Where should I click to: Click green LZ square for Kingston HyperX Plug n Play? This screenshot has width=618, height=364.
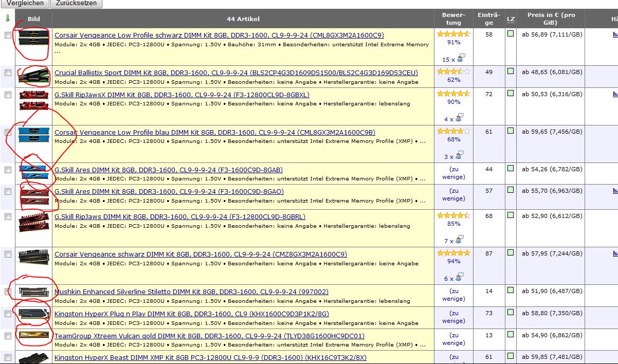coord(511,313)
